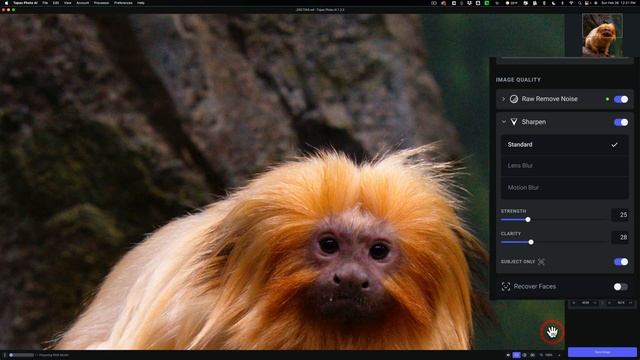
Task: Click the Do Not Disturb moon icon
Action: [x=553, y=3]
